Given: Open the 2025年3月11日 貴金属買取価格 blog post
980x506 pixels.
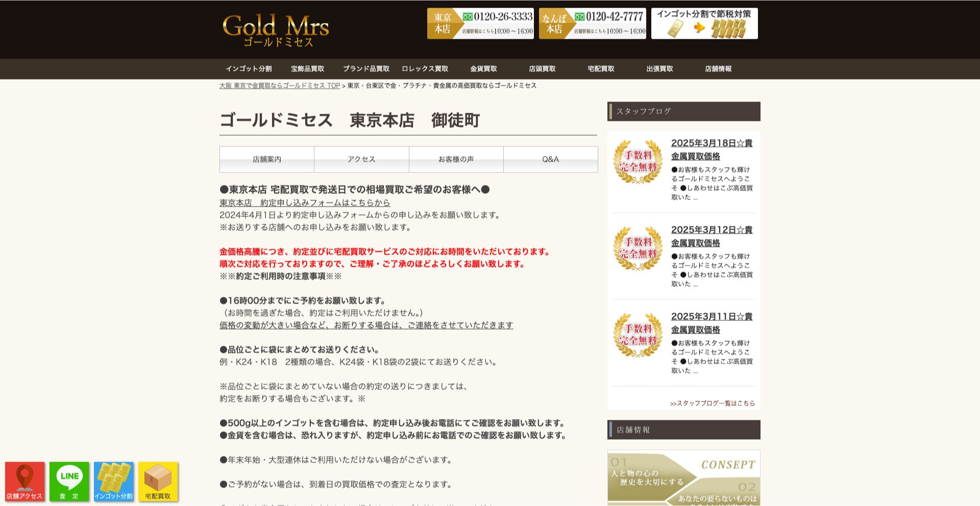Looking at the screenshot, I should [x=712, y=323].
